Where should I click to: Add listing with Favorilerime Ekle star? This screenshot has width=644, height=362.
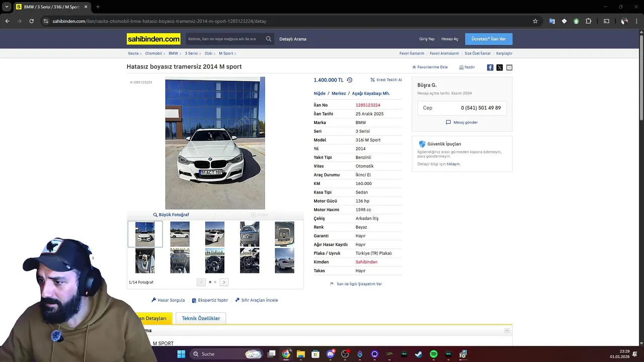[430, 67]
